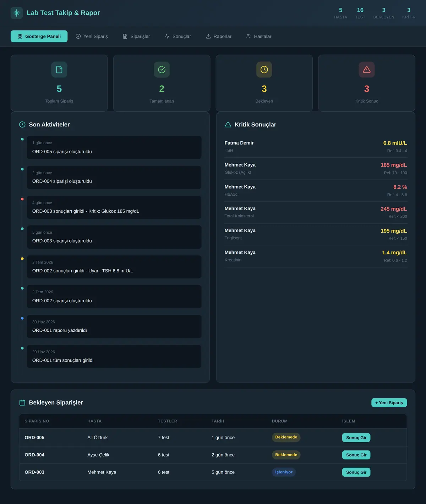Switch to the Yeni Sipariş tab
The width and height of the screenshot is (426, 504).
tap(92, 36)
